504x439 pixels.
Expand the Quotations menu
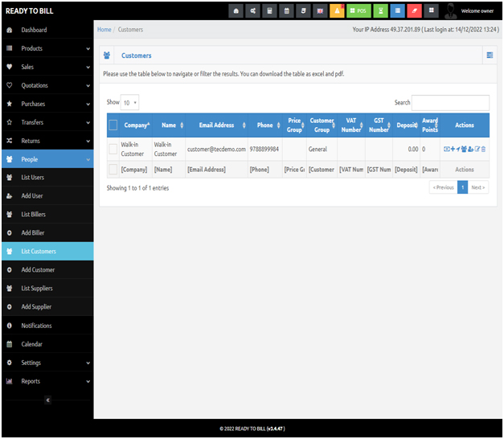(47, 85)
